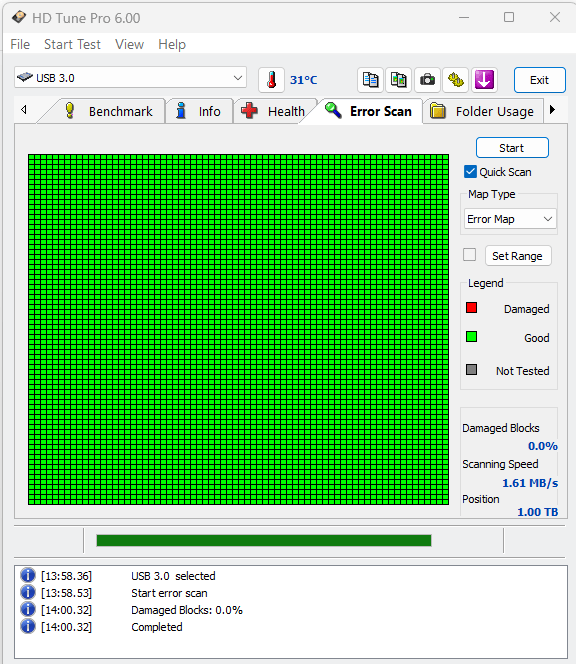The image size is (576, 664).
Task: Click the 31°C temperature reading
Action: click(303, 80)
